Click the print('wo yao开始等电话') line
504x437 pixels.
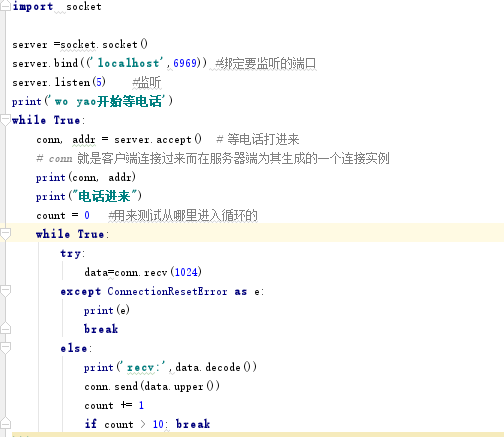tap(92, 101)
